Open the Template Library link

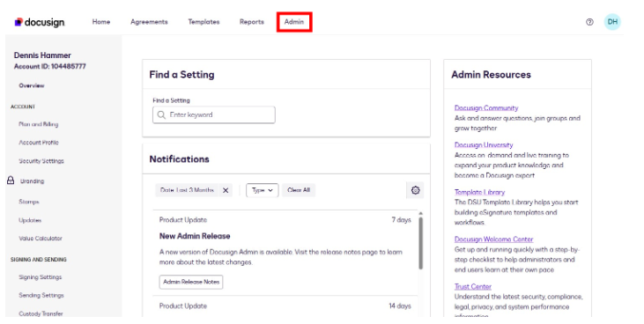pyautogui.click(x=479, y=192)
